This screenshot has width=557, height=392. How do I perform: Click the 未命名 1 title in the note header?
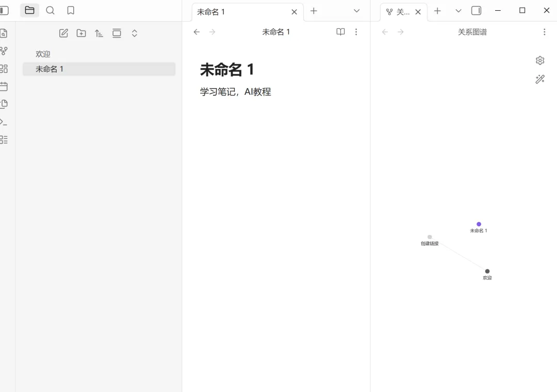pyautogui.click(x=276, y=32)
